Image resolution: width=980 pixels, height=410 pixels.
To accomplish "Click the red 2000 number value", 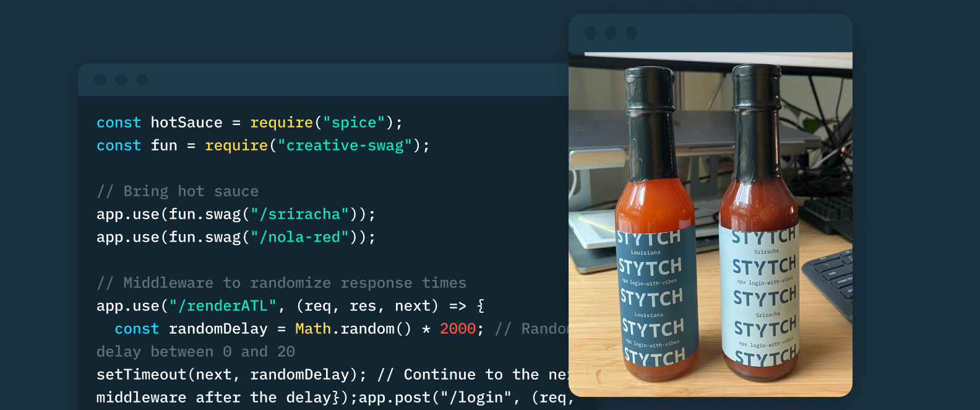I will point(458,329).
